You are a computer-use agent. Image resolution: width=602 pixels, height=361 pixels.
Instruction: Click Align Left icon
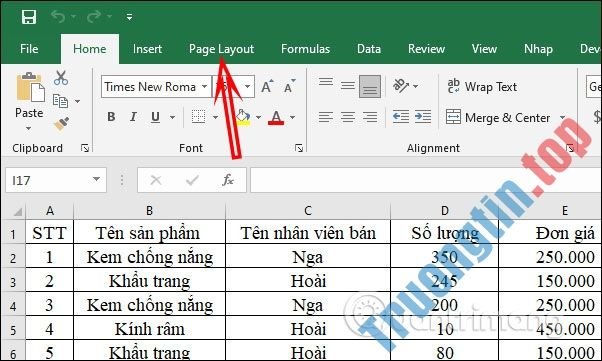pos(326,117)
